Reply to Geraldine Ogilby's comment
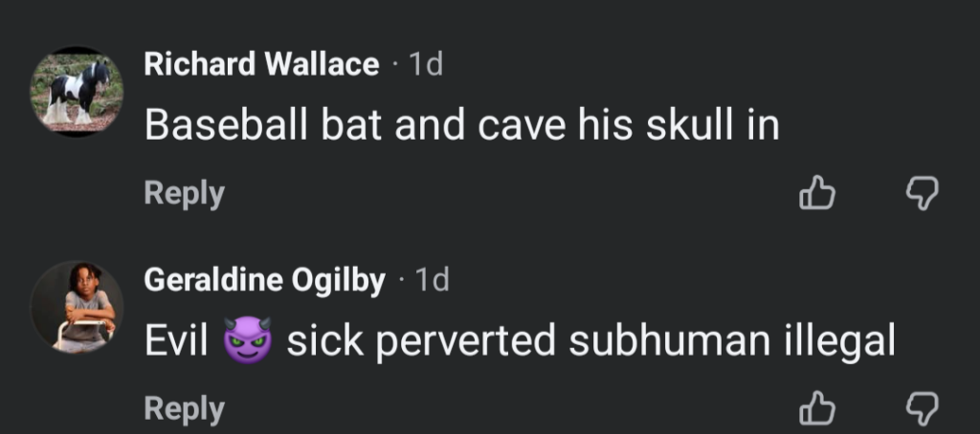Screen dimensions: 980x434 pos(184,408)
